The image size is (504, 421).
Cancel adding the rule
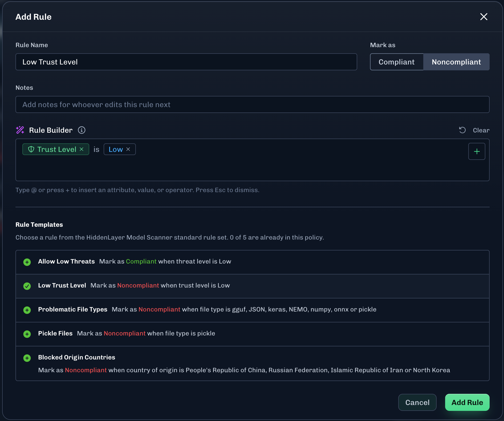pyautogui.click(x=417, y=402)
